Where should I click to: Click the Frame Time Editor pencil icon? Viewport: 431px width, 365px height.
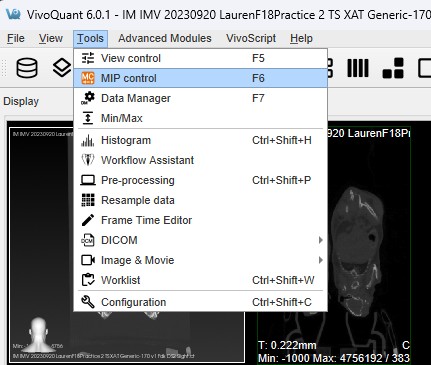click(88, 220)
